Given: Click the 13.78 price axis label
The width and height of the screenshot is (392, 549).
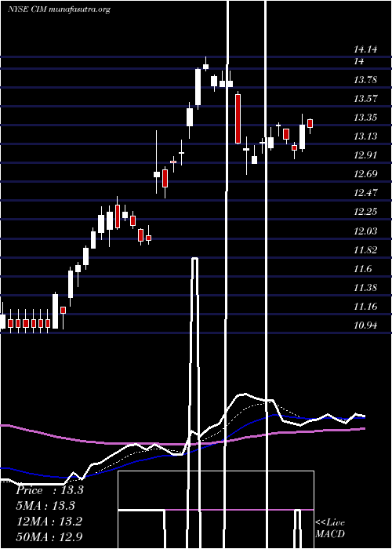Looking at the screenshot, I should point(365,80).
